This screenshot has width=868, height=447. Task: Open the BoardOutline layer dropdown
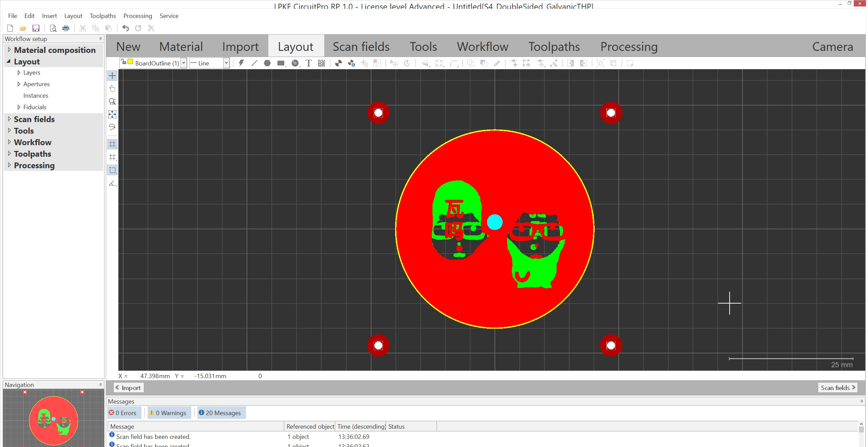[184, 63]
